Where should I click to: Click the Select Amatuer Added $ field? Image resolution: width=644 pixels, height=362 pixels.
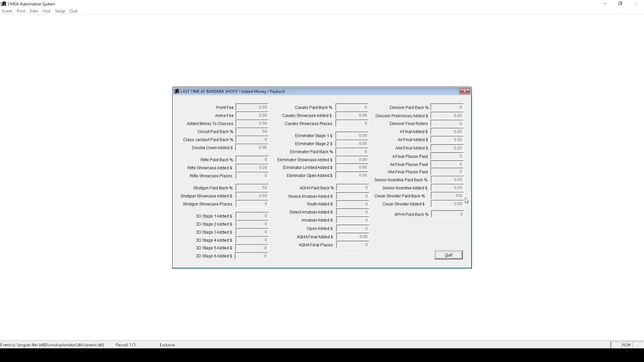click(352, 212)
